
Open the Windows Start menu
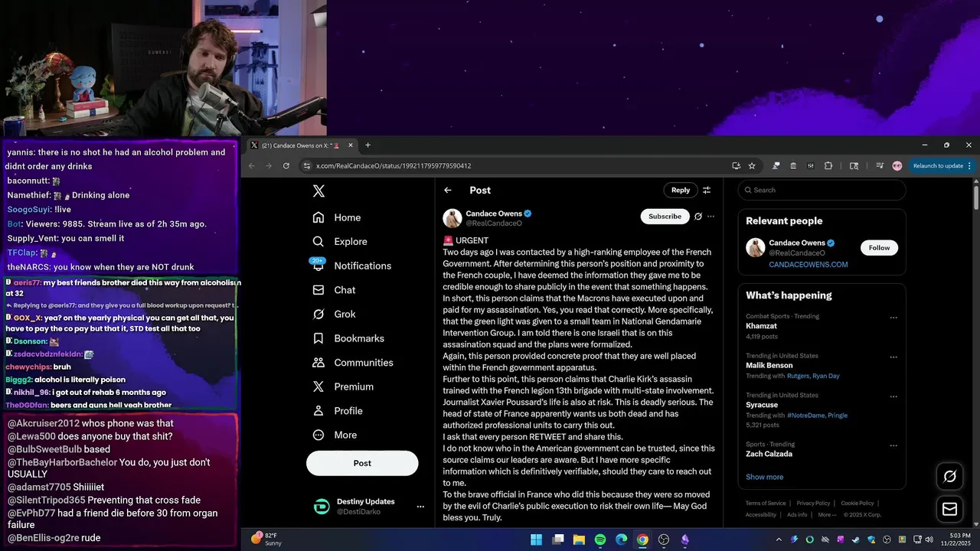(537, 540)
